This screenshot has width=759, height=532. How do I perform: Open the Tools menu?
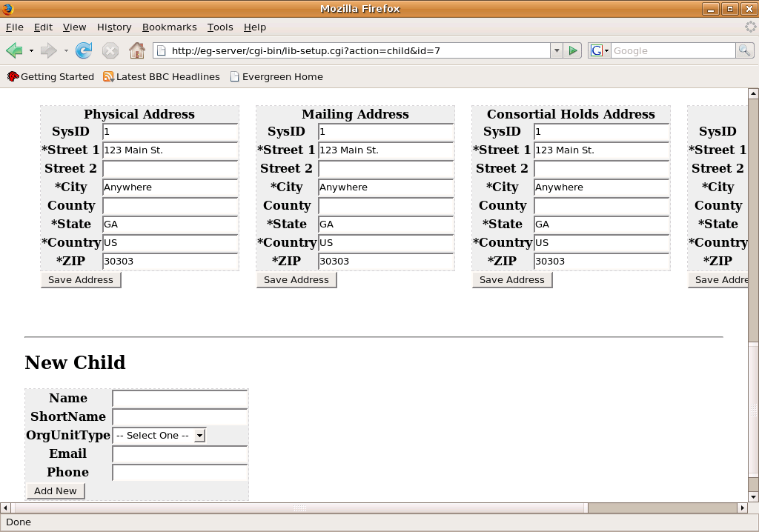pos(219,27)
